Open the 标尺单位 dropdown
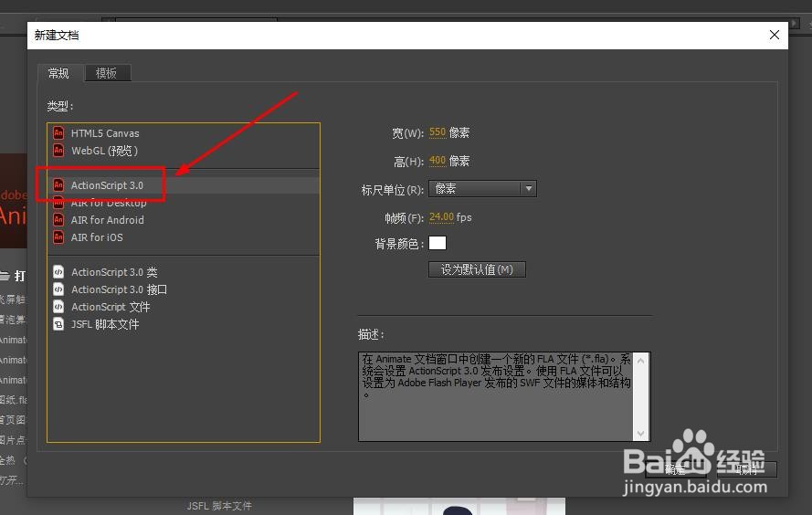This screenshot has width=812, height=515. pyautogui.click(x=482, y=188)
